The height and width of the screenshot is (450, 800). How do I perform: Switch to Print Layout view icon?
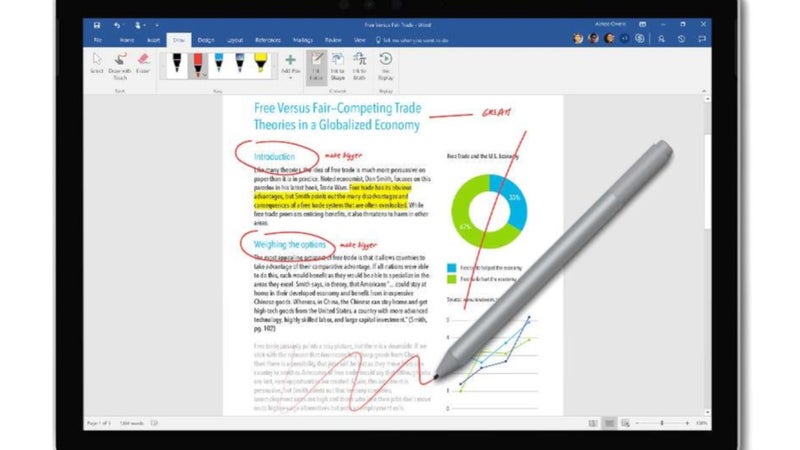[609, 423]
